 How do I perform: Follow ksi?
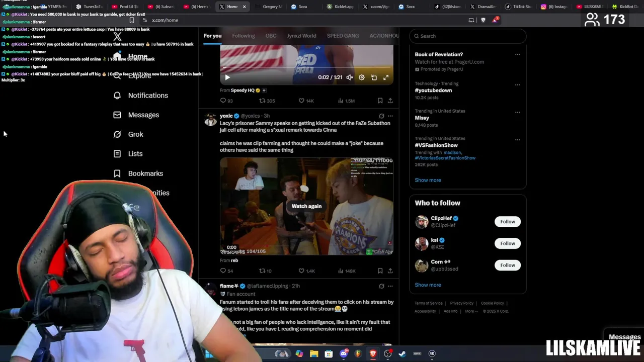click(x=507, y=243)
